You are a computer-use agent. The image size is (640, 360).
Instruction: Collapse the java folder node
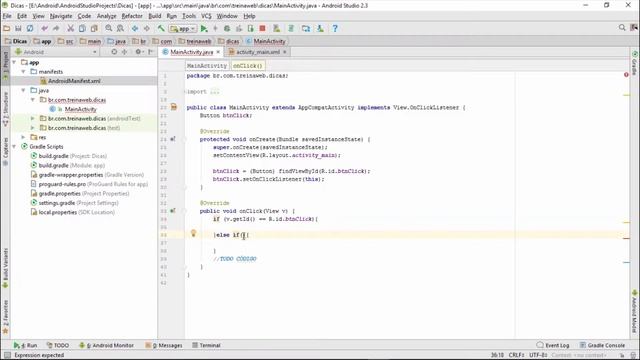24,90
